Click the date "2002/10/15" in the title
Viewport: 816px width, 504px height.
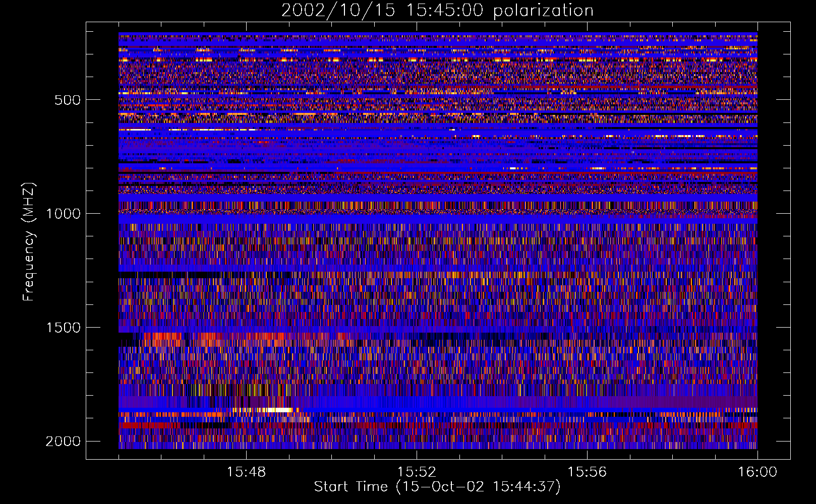click(338, 11)
